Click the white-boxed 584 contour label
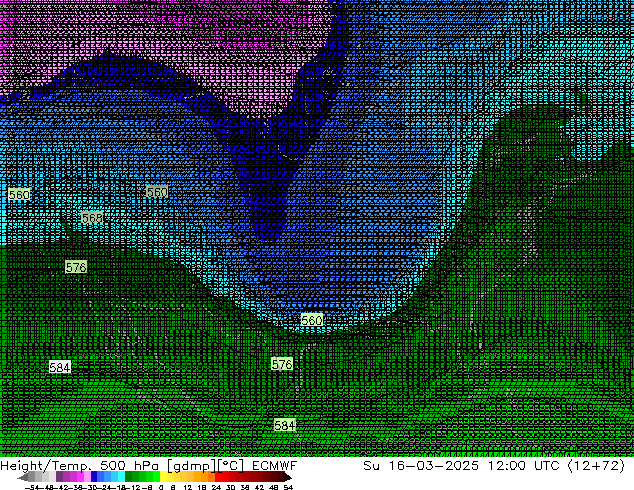 click(x=60, y=367)
